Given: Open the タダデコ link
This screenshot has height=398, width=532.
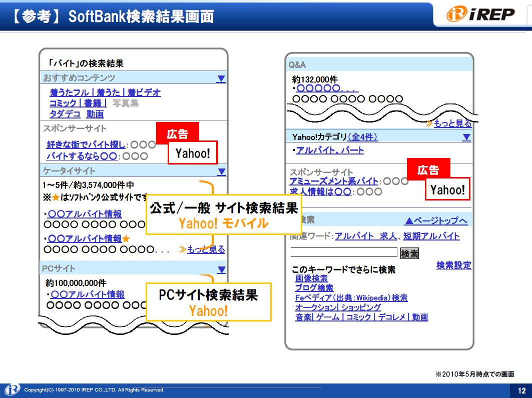Looking at the screenshot, I should [x=65, y=114].
